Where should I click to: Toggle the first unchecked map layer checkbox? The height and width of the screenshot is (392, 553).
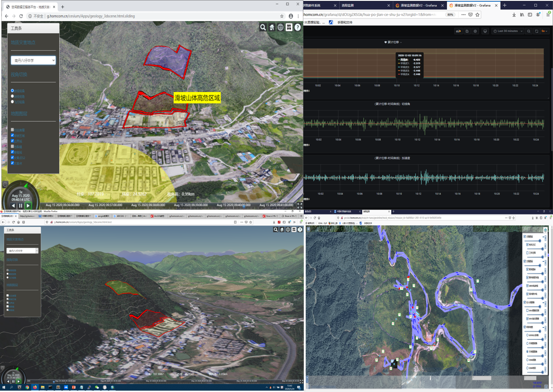point(12,130)
